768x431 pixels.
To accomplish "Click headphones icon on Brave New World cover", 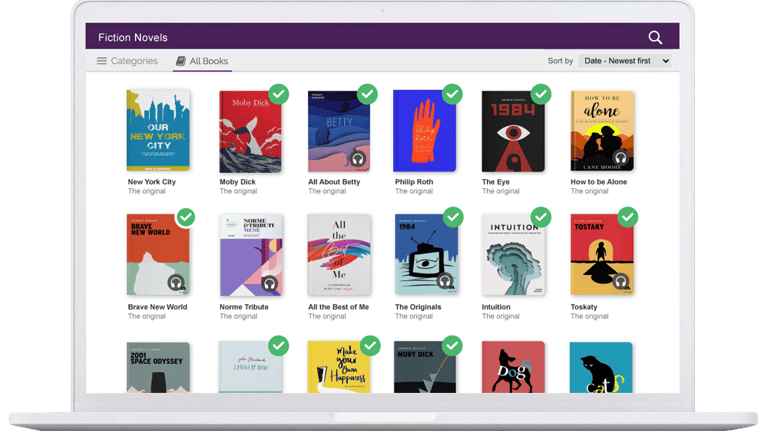I will point(176,283).
